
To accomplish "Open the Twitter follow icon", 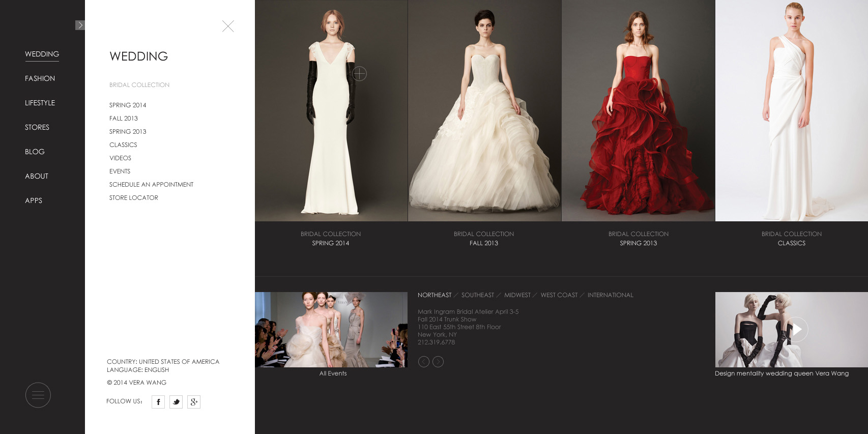I will click(176, 402).
